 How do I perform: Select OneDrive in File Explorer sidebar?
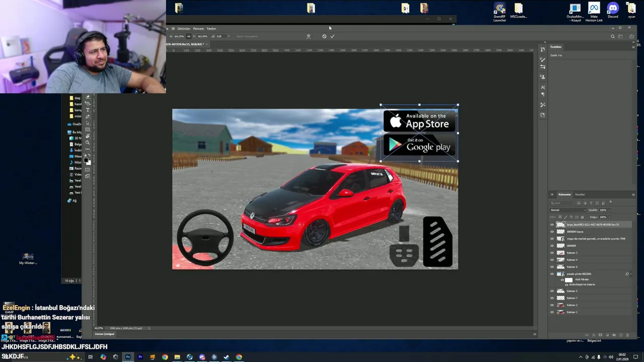73,124
